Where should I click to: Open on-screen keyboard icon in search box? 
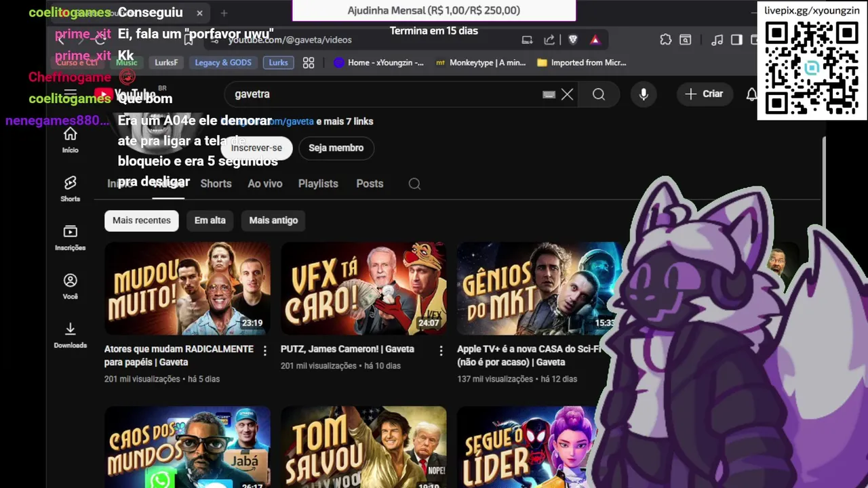(549, 94)
